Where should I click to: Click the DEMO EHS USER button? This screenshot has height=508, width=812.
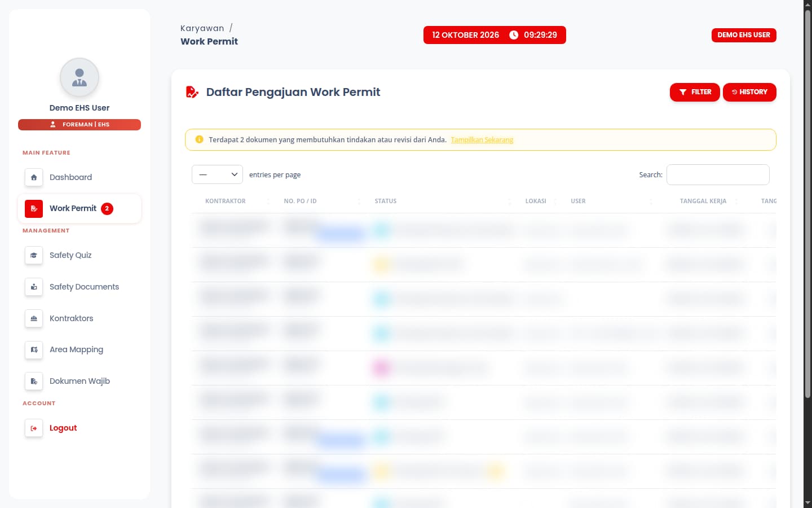(x=744, y=35)
